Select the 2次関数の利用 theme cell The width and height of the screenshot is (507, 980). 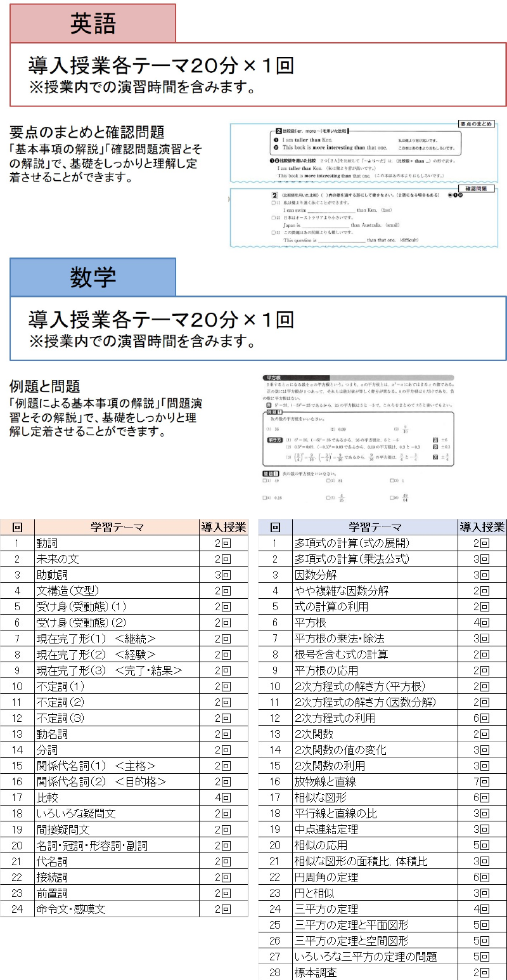point(375,766)
